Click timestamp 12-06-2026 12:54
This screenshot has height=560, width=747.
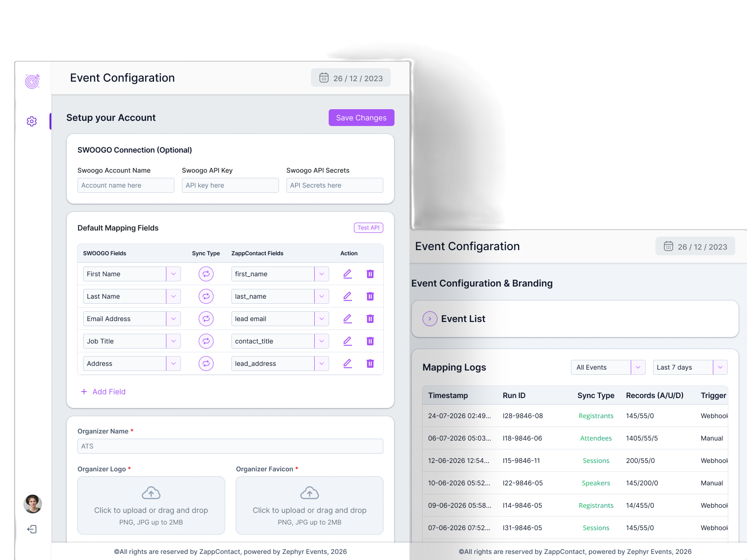pos(458,461)
